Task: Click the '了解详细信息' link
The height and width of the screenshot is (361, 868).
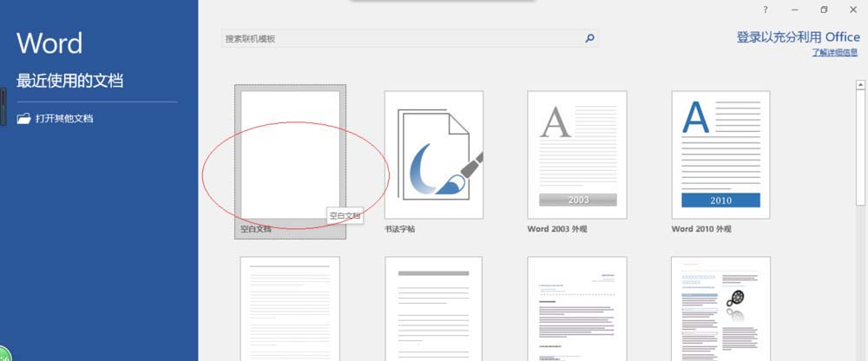Action: pyautogui.click(x=835, y=53)
